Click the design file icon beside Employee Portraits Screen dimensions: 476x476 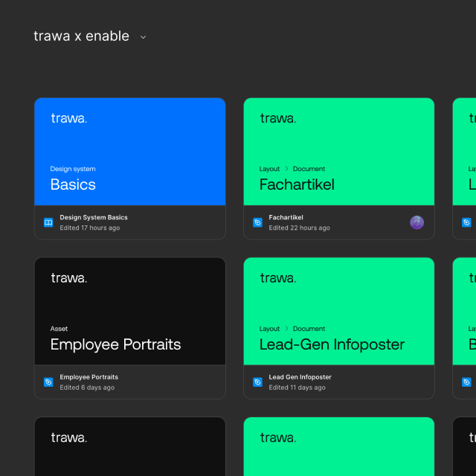[x=48, y=382]
